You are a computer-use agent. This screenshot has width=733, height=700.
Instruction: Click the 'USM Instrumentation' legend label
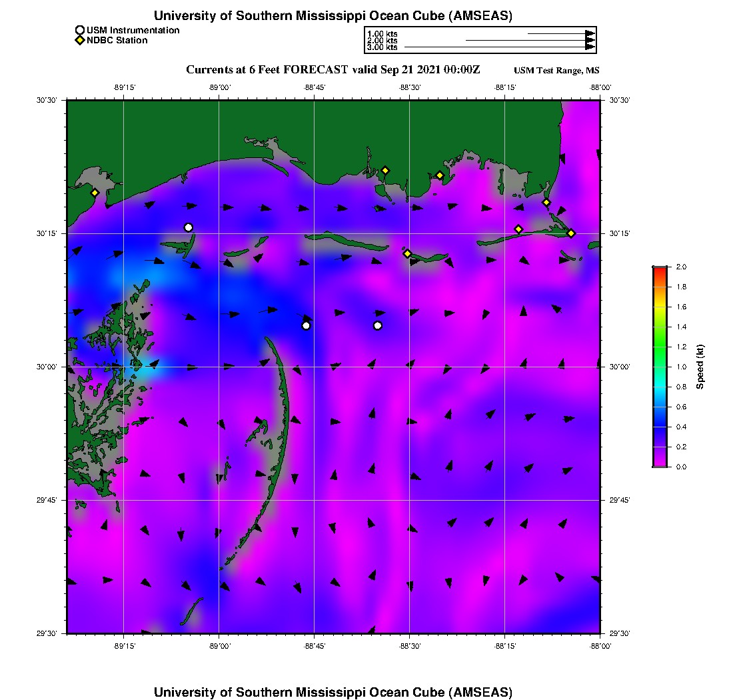click(x=133, y=31)
